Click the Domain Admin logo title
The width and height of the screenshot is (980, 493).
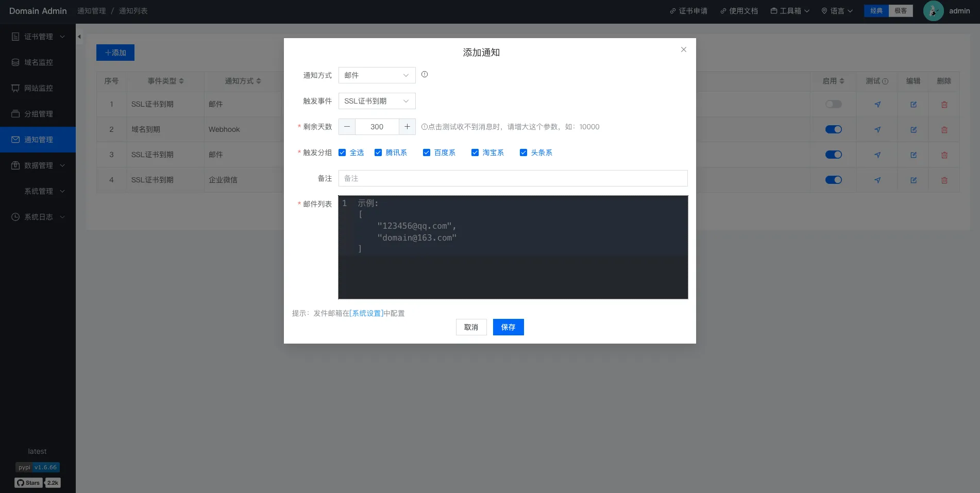pyautogui.click(x=38, y=11)
